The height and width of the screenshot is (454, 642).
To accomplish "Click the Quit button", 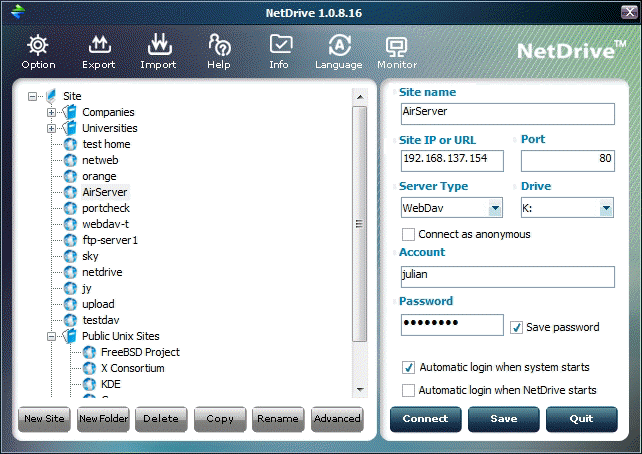I will click(x=581, y=419).
